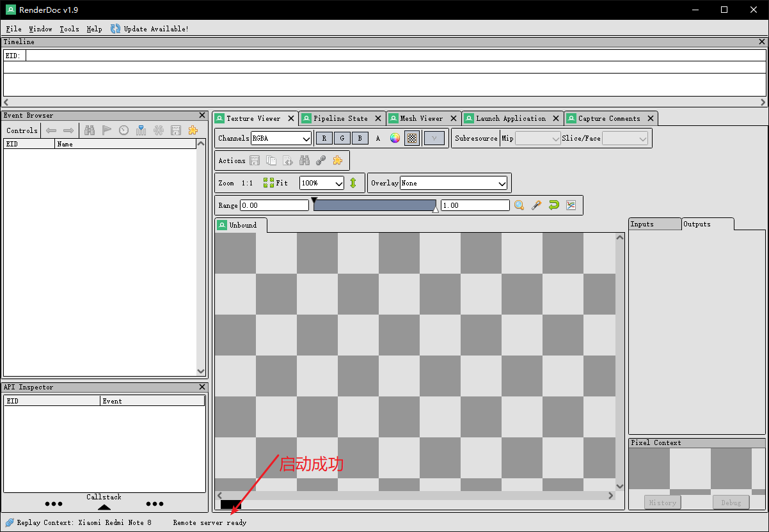Screen dimensions: 769x532
Task: Open the timer clock icon in Controls
Action: click(123, 130)
